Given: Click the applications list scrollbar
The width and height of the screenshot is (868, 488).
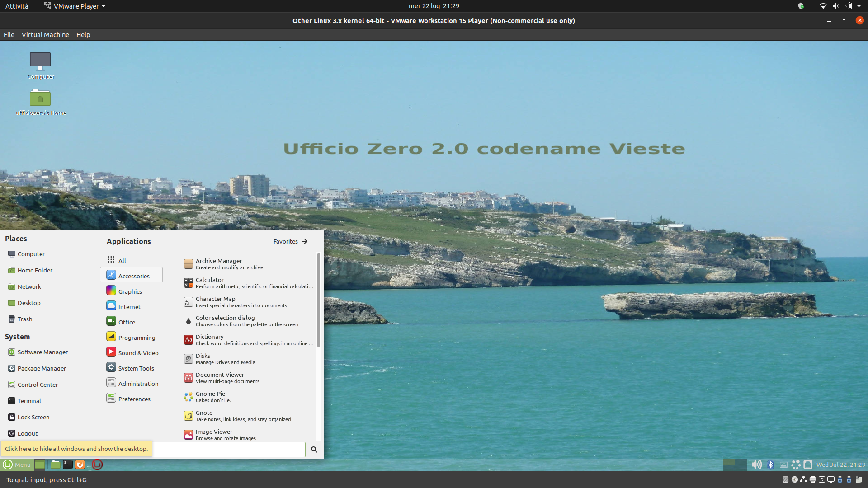Looking at the screenshot, I should click(318, 300).
